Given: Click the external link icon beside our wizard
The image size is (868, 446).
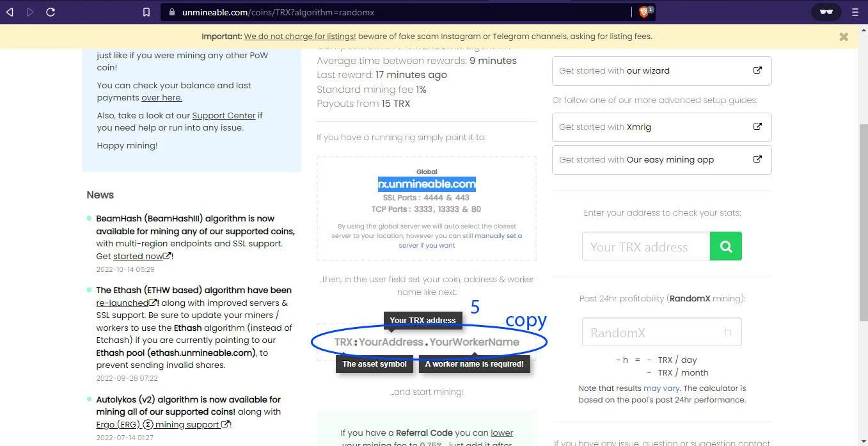Looking at the screenshot, I should coord(757,70).
